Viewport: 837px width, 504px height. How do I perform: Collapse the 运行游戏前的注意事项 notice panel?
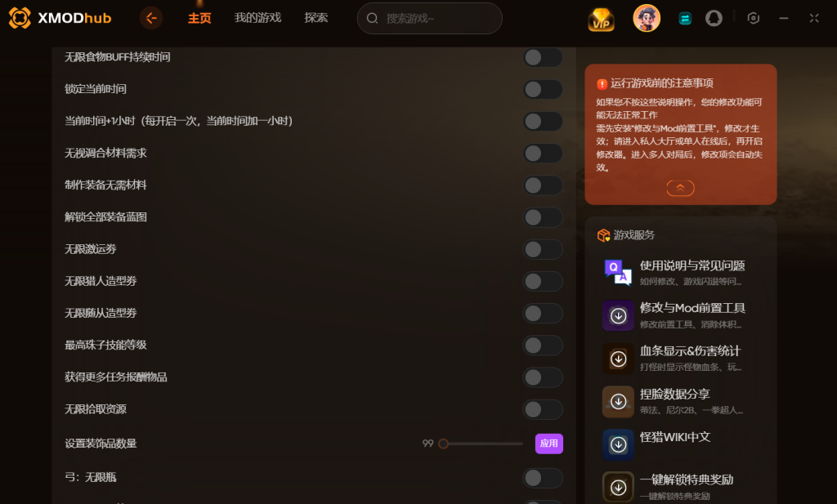(680, 188)
